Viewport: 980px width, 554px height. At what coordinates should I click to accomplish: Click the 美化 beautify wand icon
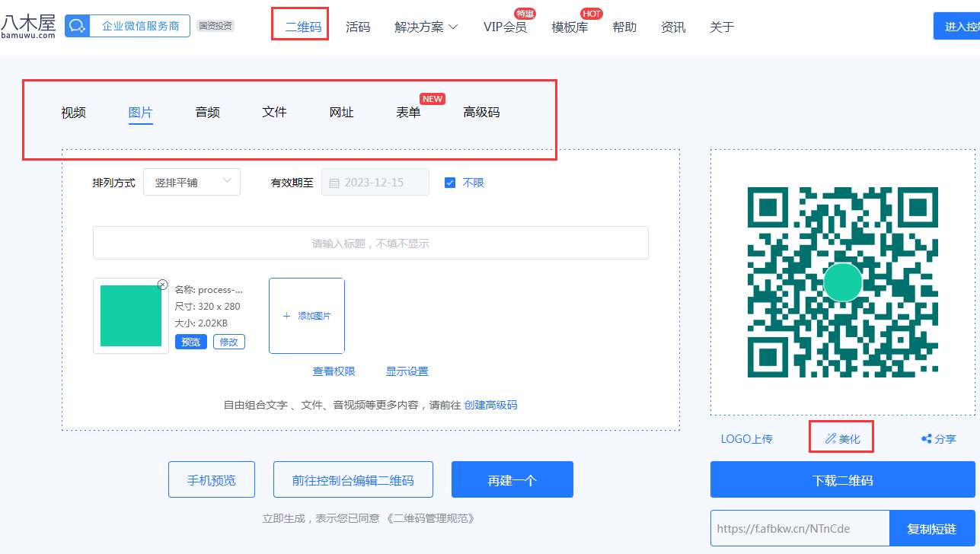tap(830, 438)
